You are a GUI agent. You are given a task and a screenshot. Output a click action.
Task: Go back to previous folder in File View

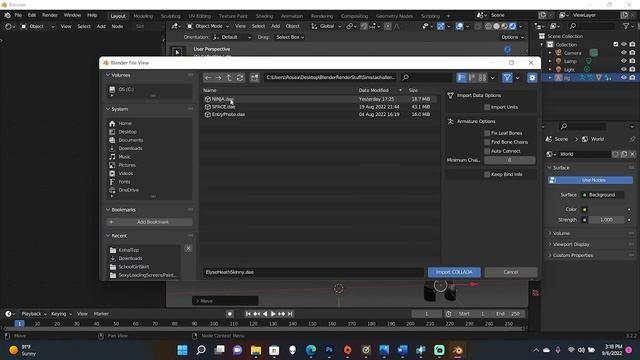(x=208, y=78)
